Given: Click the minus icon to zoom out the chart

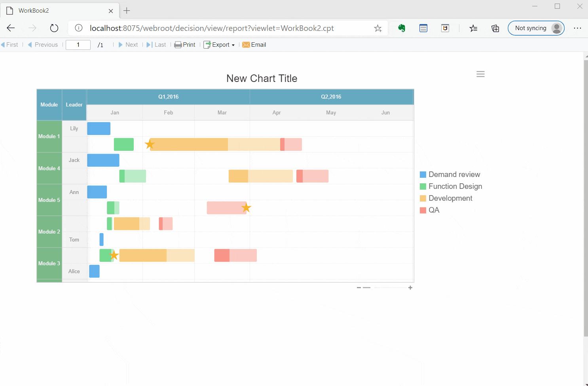Looking at the screenshot, I should [x=359, y=287].
